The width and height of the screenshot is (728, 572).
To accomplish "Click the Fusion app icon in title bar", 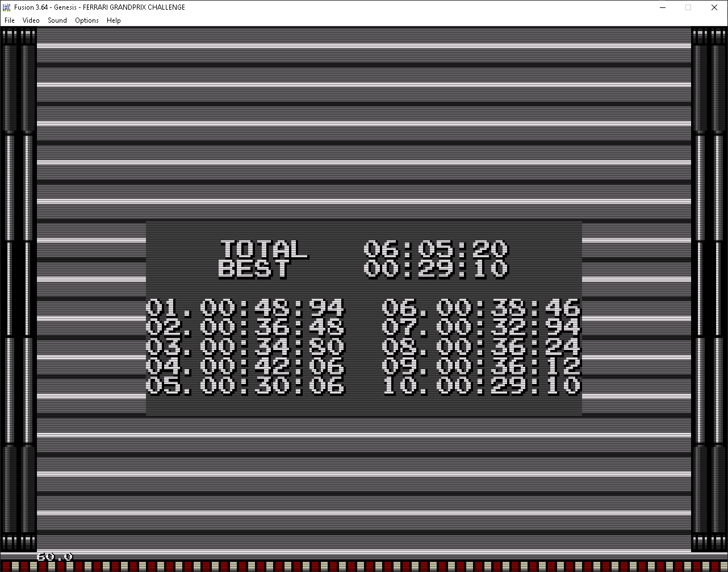I will click(7, 7).
